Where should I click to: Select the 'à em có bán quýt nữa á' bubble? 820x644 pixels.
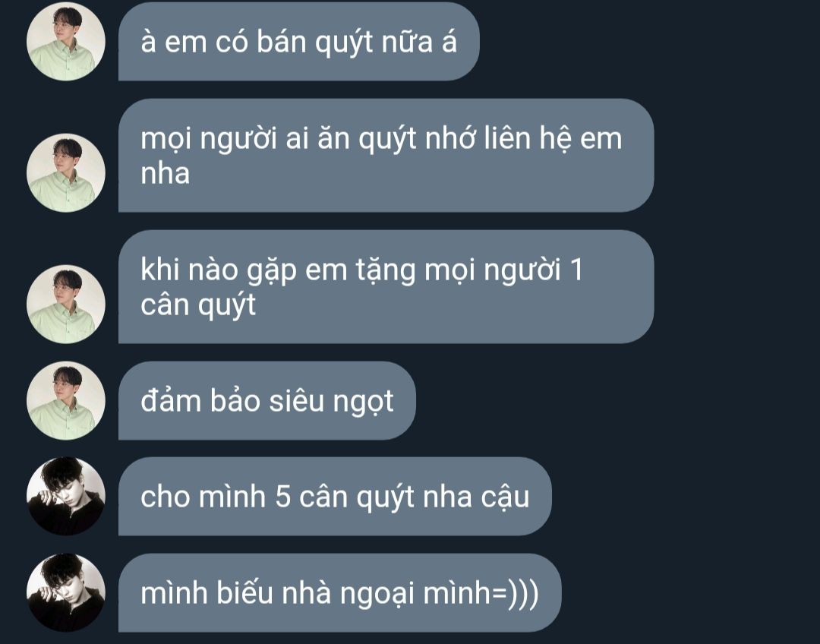tap(298, 41)
